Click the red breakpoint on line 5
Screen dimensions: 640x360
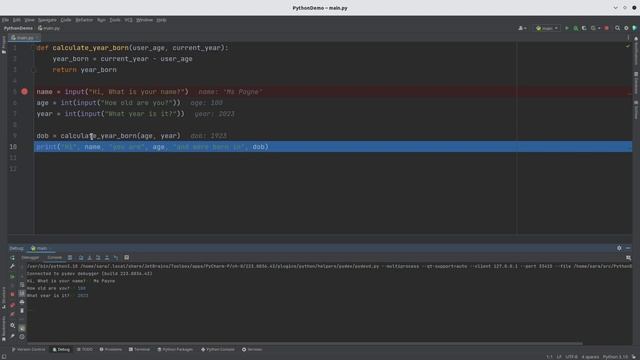tap(24, 91)
